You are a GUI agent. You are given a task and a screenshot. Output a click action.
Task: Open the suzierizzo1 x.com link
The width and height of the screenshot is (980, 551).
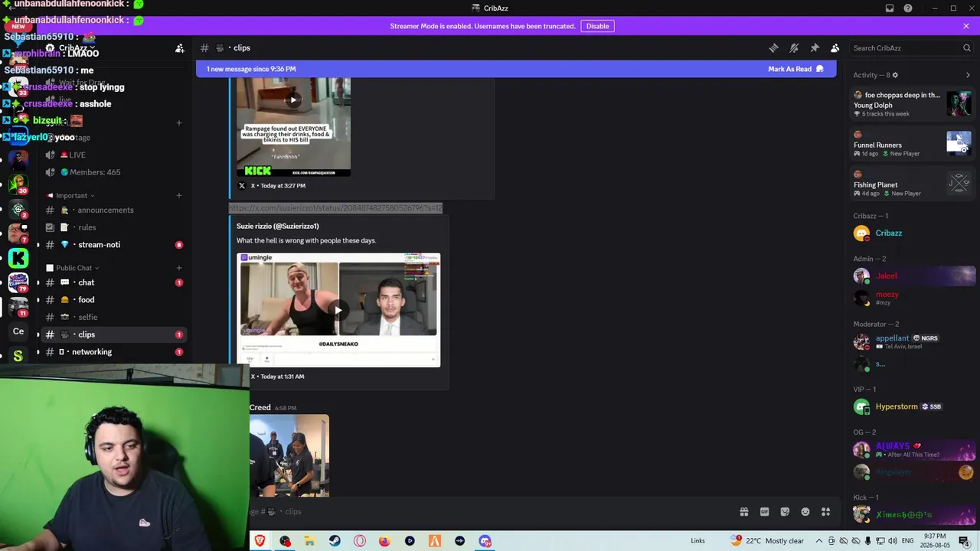335,208
